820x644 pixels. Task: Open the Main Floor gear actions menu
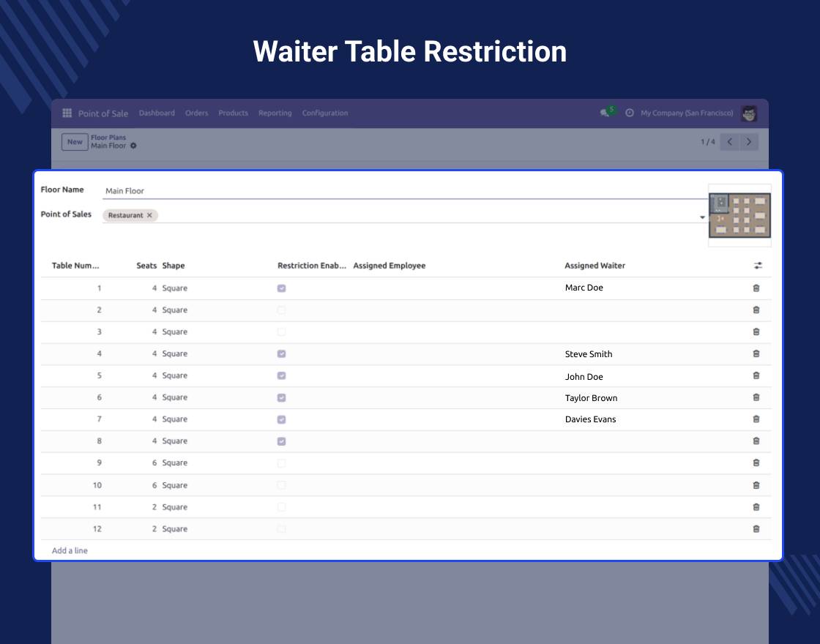coord(133,146)
